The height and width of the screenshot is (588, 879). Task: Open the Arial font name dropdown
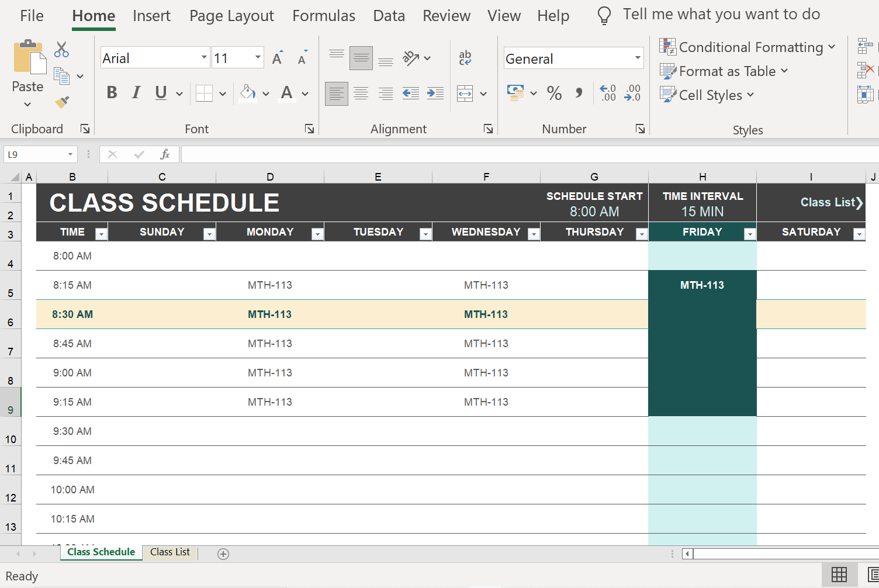[203, 57]
